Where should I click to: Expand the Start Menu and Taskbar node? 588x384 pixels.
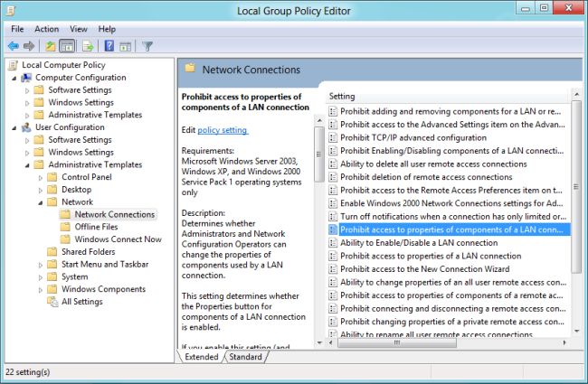(x=41, y=265)
